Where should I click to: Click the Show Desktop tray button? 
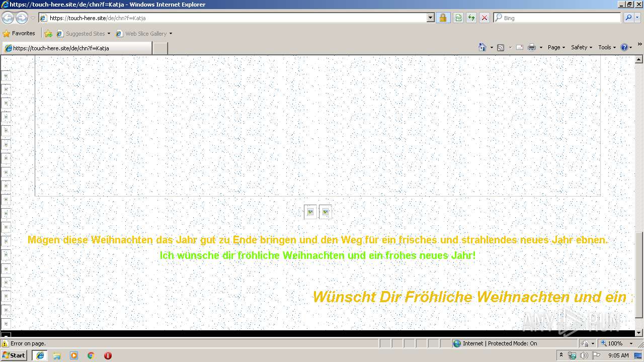click(x=638, y=355)
